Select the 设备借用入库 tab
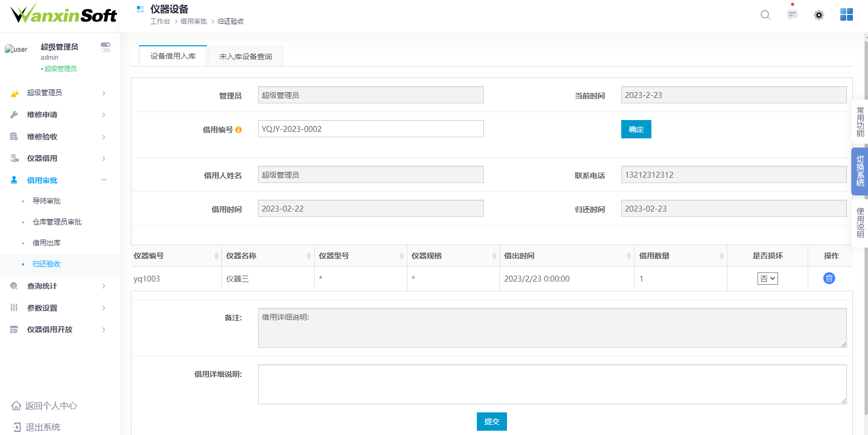This screenshot has height=435, width=868. pyautogui.click(x=173, y=56)
